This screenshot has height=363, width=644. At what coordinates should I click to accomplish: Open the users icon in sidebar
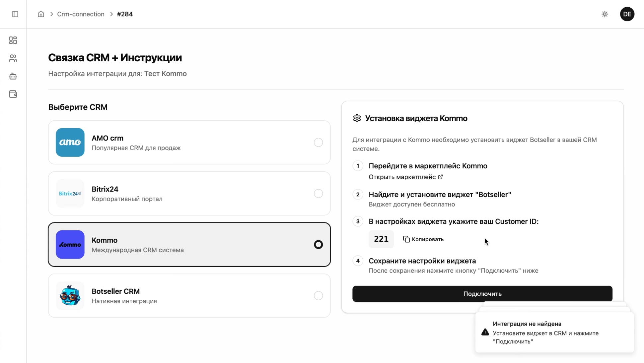[x=13, y=58]
